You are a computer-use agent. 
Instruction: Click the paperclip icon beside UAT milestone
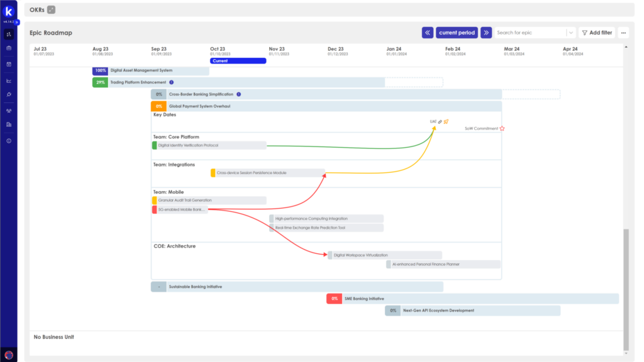pos(440,122)
